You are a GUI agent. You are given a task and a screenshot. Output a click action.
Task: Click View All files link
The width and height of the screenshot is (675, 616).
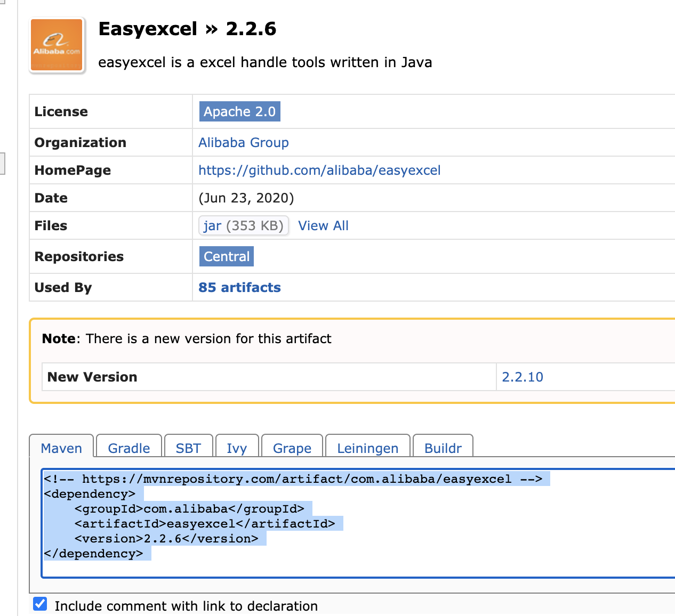click(323, 225)
